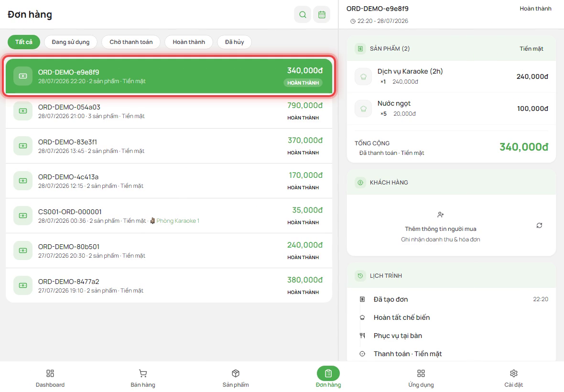This screenshot has height=392, width=564.
Task: Click cash icon of order ORD-DEMO-80b501
Action: 23,250
